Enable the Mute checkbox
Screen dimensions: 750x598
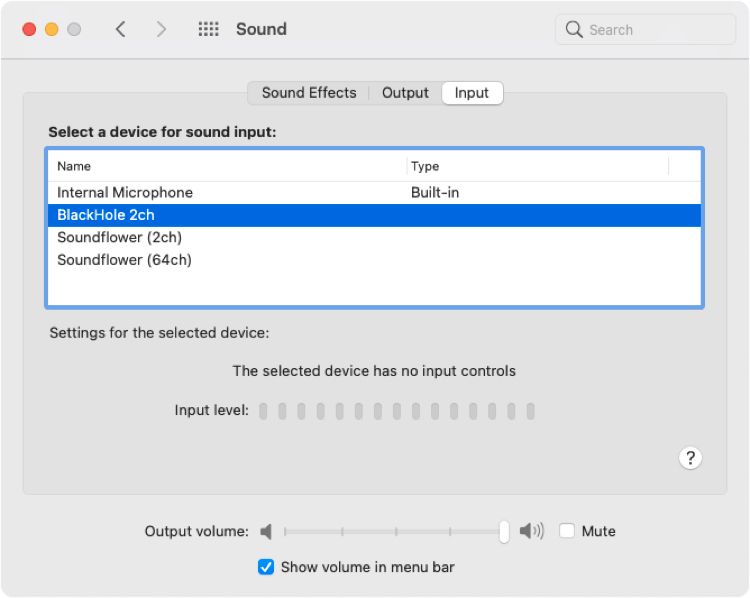coord(567,531)
